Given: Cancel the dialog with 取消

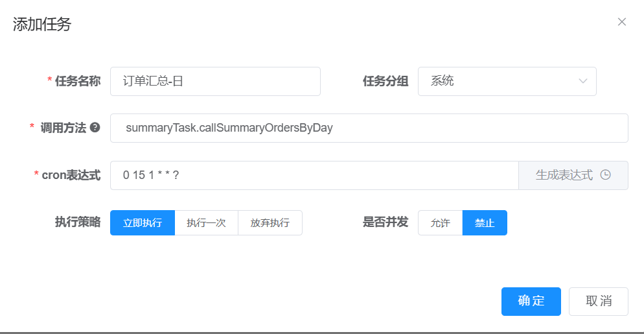Looking at the screenshot, I should pyautogui.click(x=598, y=302).
